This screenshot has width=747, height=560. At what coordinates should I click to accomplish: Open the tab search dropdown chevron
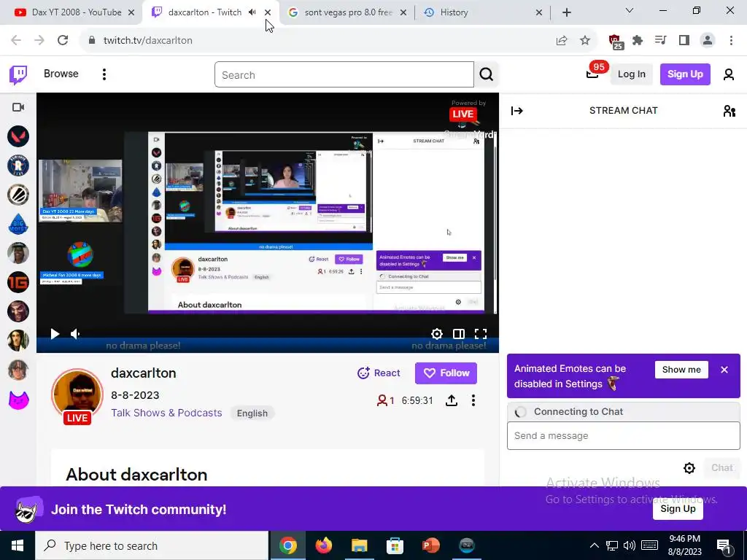[629, 10]
